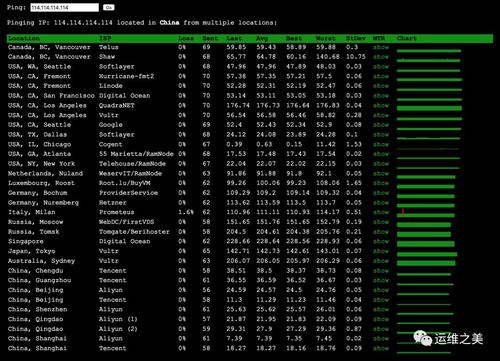The image size is (500, 361).
Task: Open MTR show link for Aliyun Shenzhen
Action: tap(381, 309)
